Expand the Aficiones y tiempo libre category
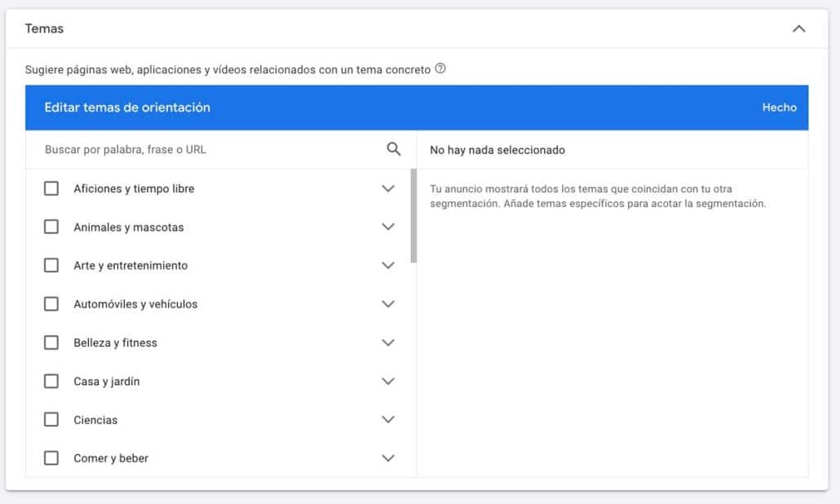 388,188
